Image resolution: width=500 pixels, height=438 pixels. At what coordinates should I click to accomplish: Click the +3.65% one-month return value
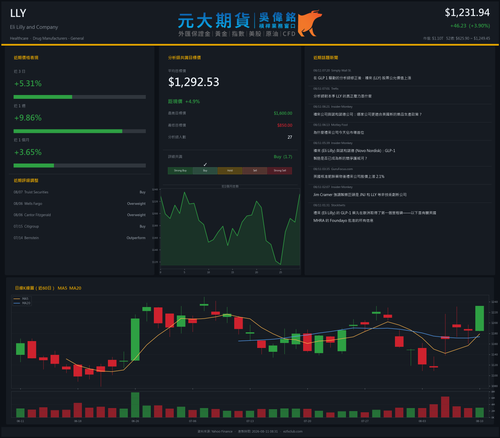pyautogui.click(x=28, y=152)
